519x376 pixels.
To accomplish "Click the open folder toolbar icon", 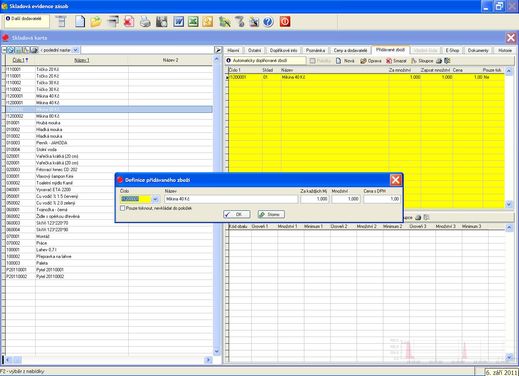I will click(96, 22).
